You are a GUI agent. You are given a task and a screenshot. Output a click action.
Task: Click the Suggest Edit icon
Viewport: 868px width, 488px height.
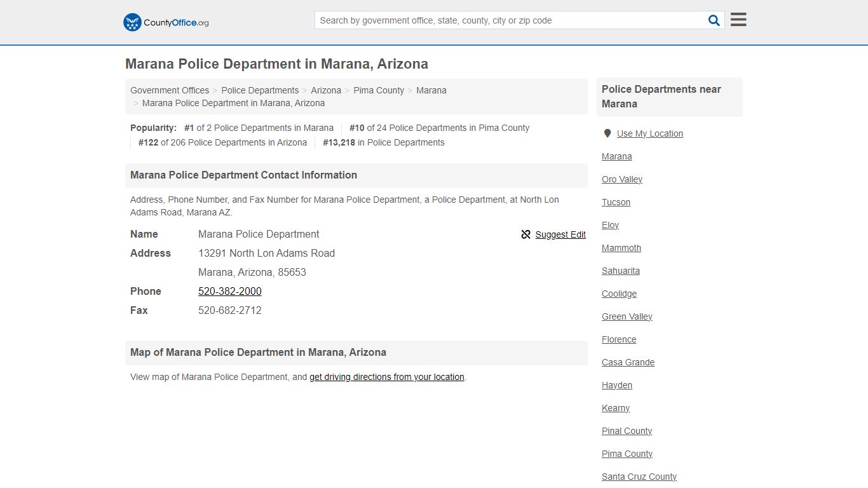coord(526,234)
